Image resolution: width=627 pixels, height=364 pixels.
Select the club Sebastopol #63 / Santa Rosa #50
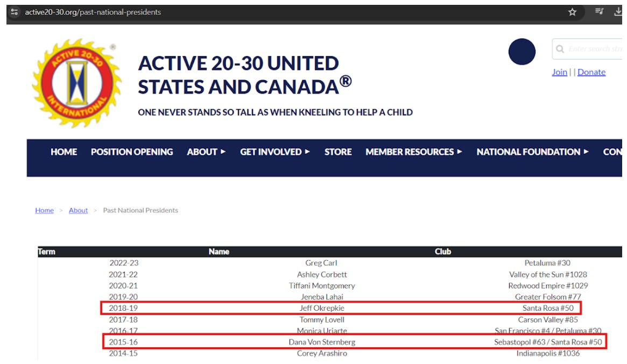click(548, 342)
